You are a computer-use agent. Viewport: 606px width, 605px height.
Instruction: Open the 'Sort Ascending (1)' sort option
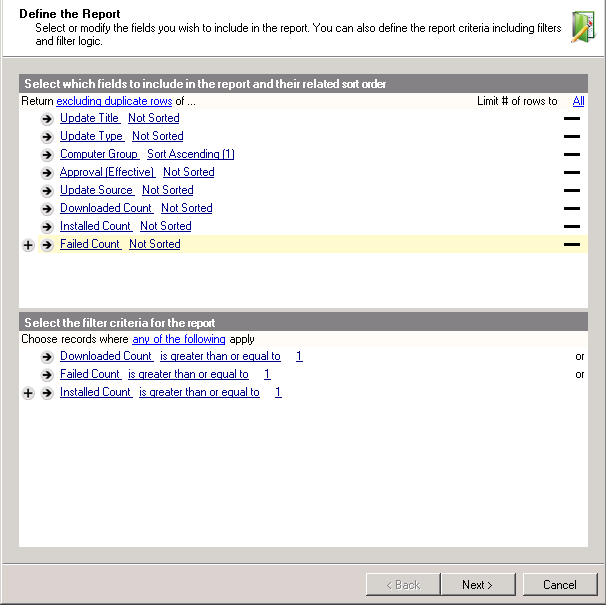coord(191,154)
